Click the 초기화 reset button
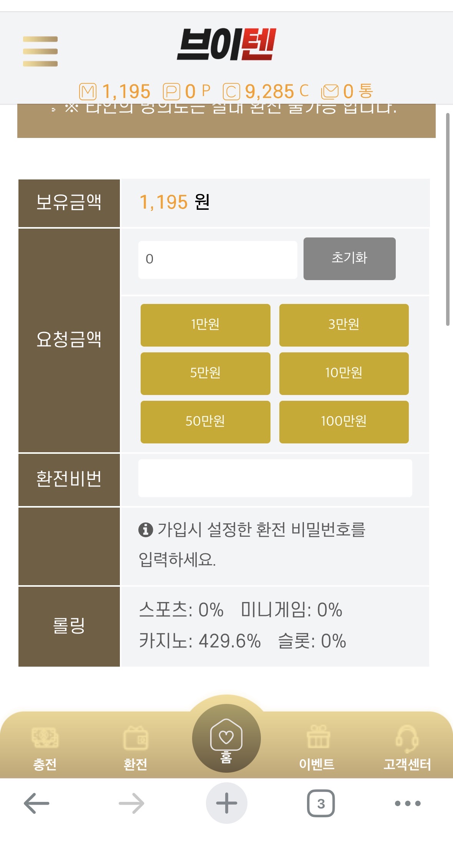Screen dimensions: 453x868 click(x=350, y=259)
